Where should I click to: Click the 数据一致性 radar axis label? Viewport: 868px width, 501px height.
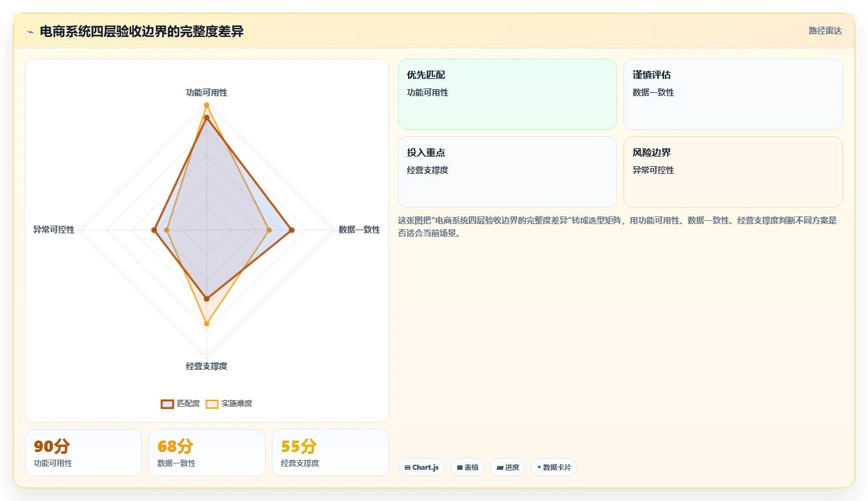359,230
